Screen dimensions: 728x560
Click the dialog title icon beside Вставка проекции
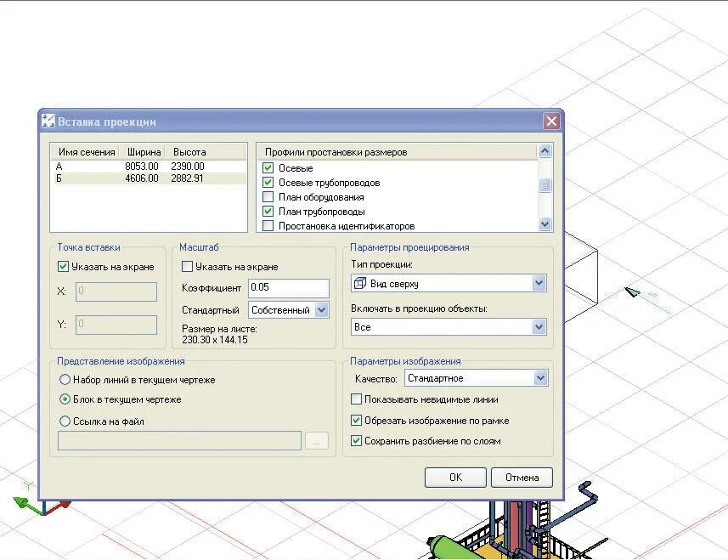pyautogui.click(x=48, y=122)
